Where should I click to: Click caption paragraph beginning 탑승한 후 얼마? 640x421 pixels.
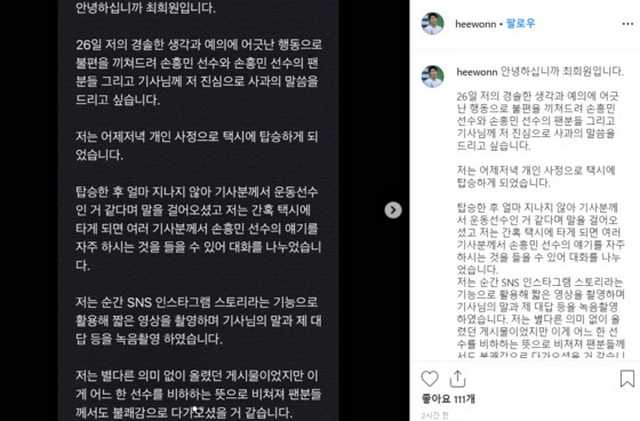point(540,238)
